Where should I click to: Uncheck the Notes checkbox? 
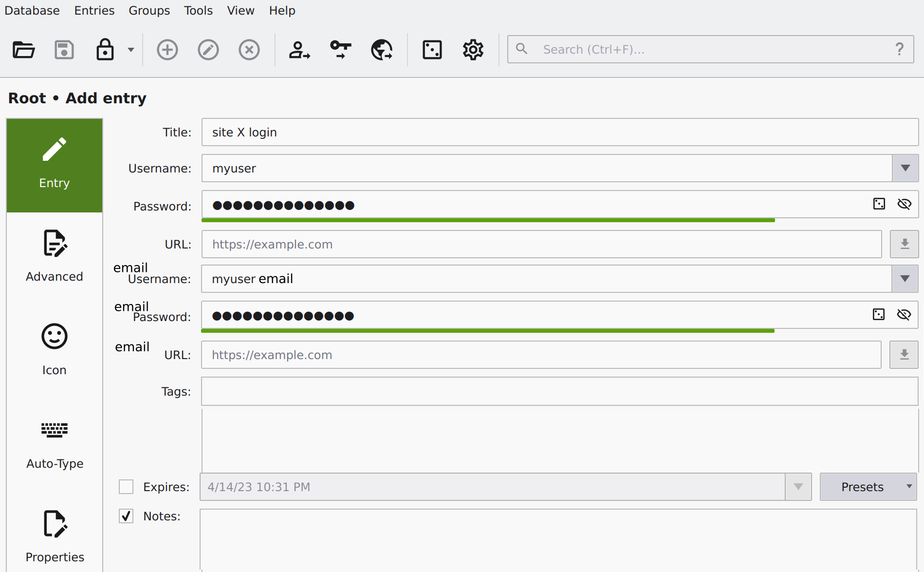pos(126,515)
